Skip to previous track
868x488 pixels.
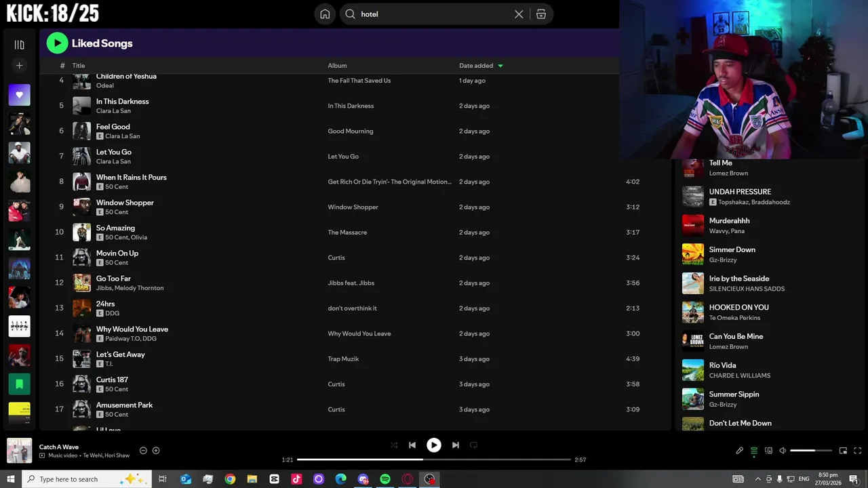pos(412,445)
